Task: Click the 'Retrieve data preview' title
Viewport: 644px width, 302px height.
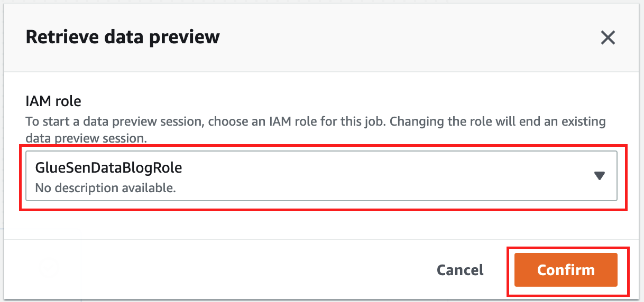Action: tap(123, 37)
